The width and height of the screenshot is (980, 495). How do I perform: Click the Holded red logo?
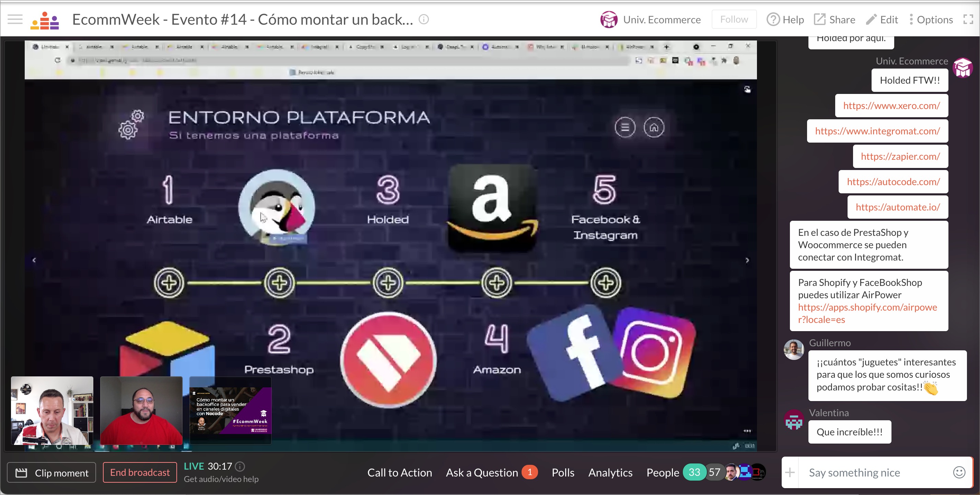[x=388, y=360]
